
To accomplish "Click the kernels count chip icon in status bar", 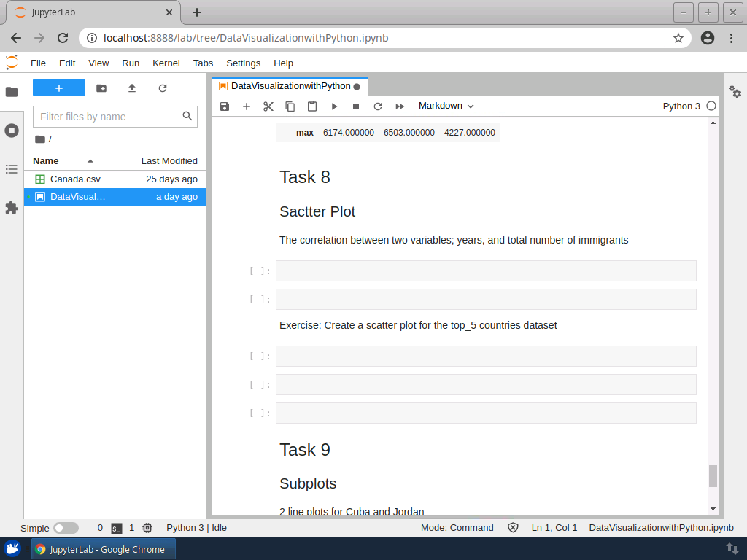I will click(147, 528).
